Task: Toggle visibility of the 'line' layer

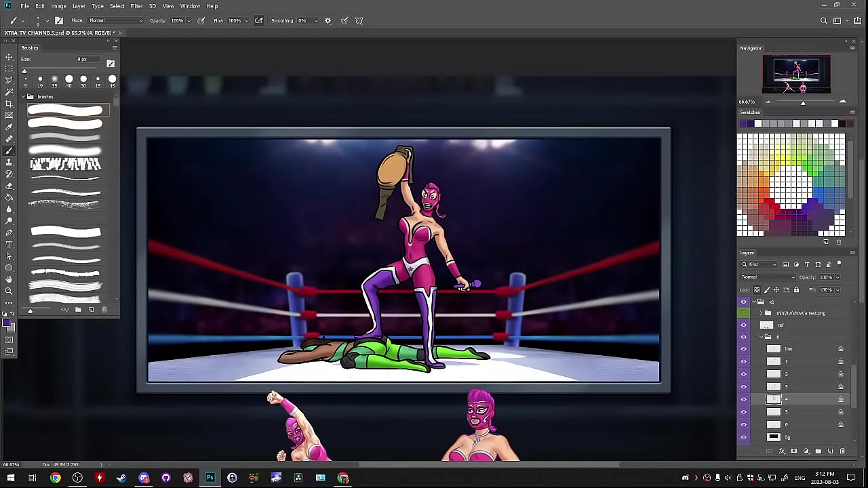Action: 743,349
